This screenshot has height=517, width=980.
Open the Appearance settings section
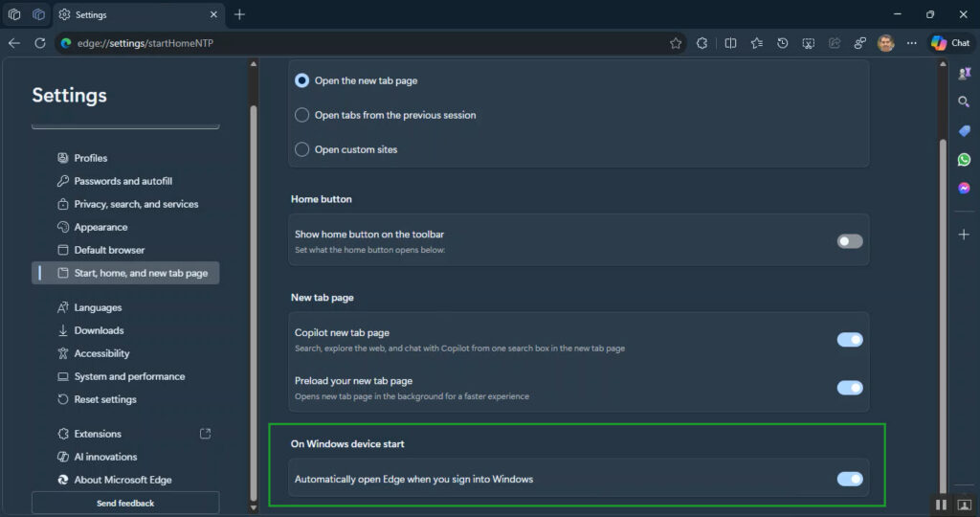[100, 227]
